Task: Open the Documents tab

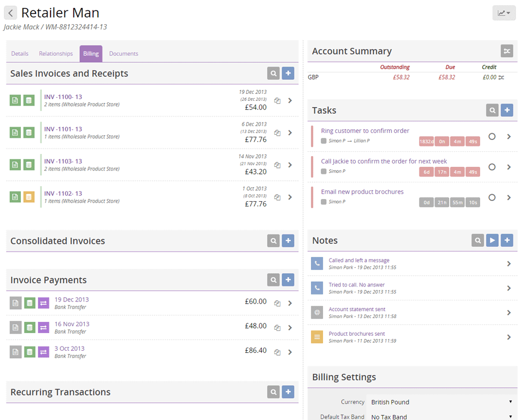Action: coord(123,54)
